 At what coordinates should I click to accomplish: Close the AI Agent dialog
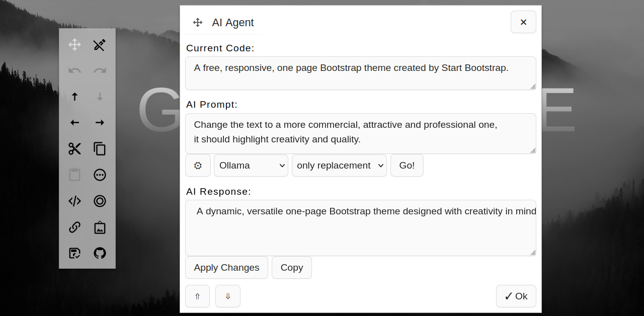coord(523,22)
